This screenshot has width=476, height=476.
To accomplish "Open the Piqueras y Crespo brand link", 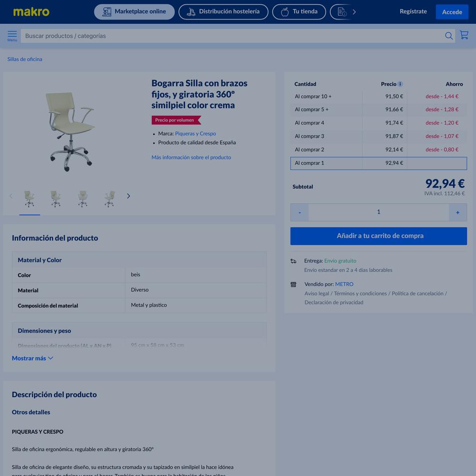I will [196, 134].
